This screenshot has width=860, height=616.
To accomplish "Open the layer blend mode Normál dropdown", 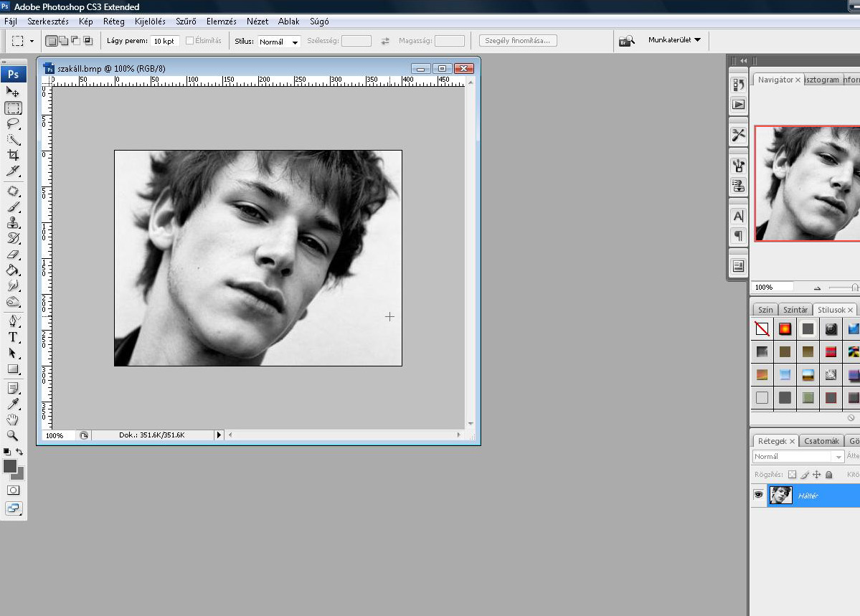I will [798, 457].
